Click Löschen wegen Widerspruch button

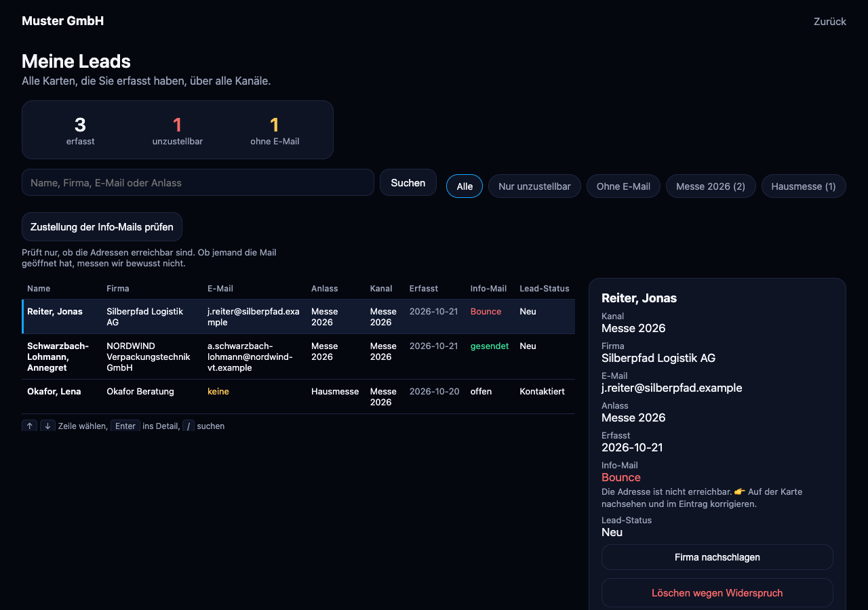pyautogui.click(x=717, y=593)
